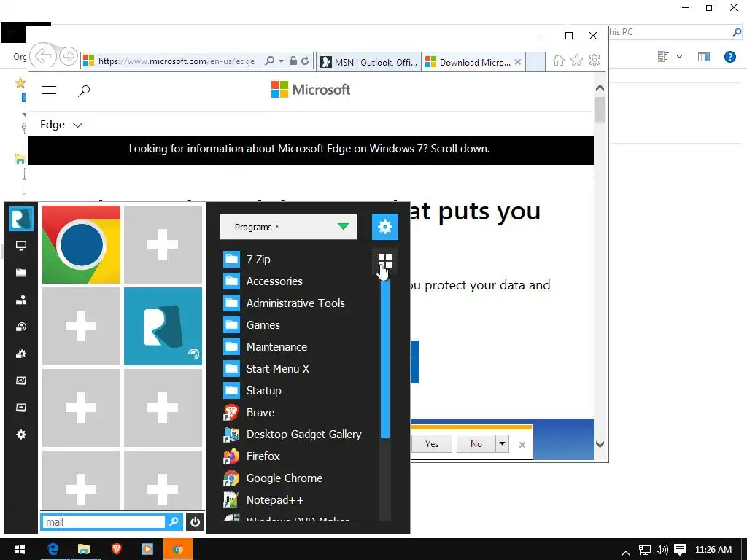The image size is (747, 560).
Task: Click the page scroll down arrow in IE
Action: click(600, 444)
